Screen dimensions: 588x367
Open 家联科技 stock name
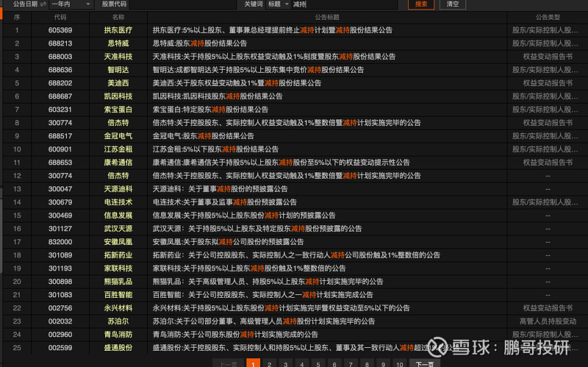pos(118,268)
